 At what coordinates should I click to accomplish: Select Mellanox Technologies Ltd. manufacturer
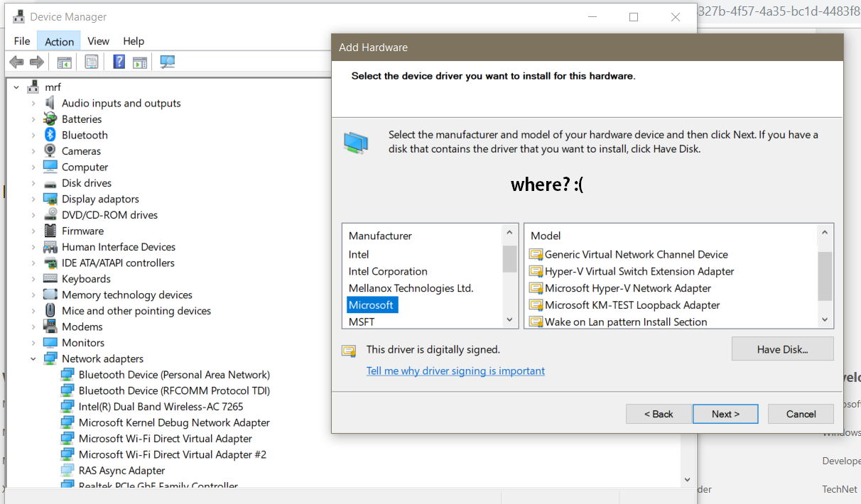coord(411,288)
